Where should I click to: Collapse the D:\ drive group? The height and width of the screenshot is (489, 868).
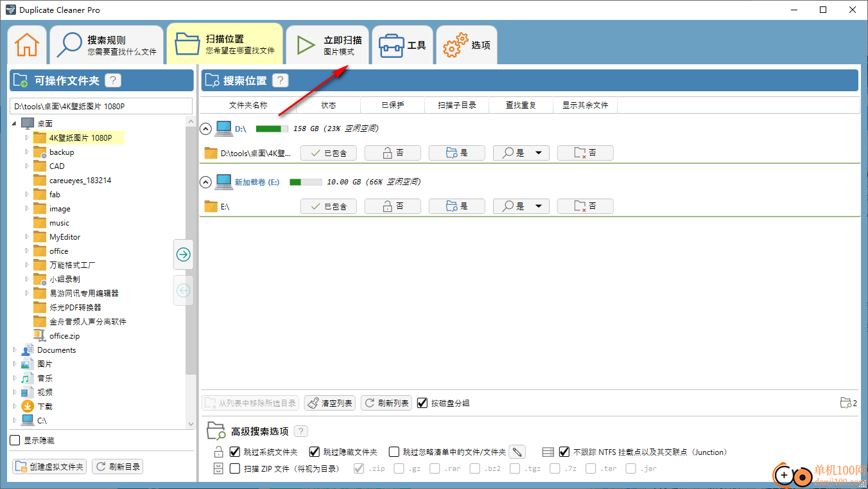click(x=205, y=129)
